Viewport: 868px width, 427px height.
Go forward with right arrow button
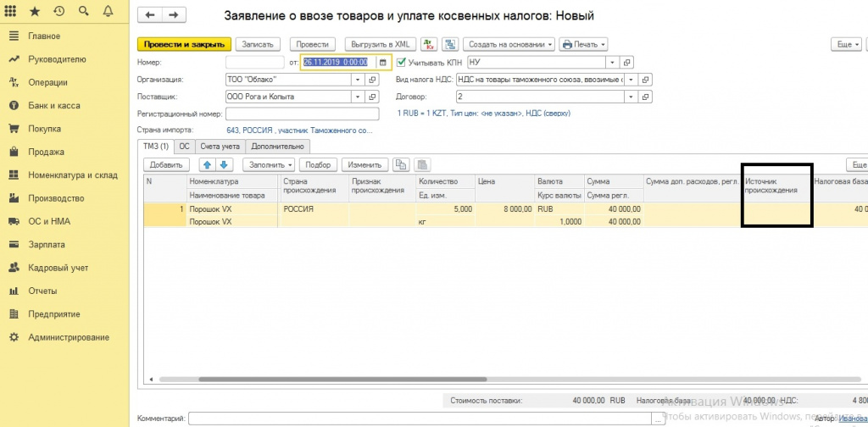pos(173,15)
